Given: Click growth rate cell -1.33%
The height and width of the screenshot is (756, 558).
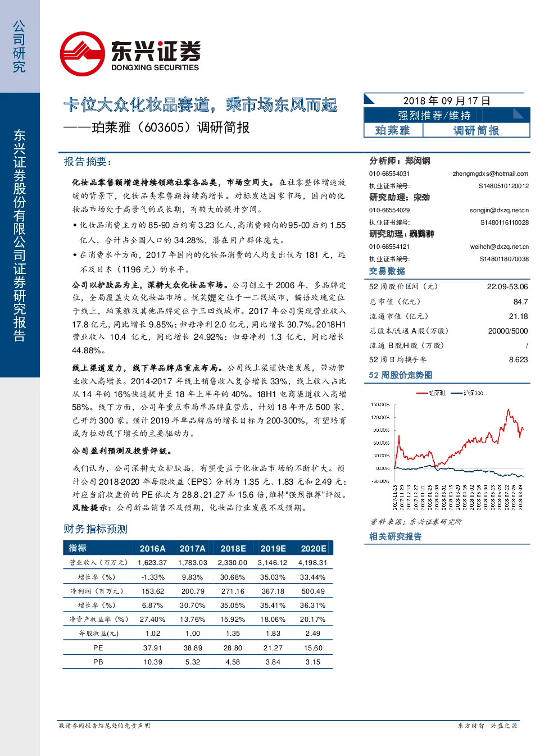Looking at the screenshot, I should 153,577.
